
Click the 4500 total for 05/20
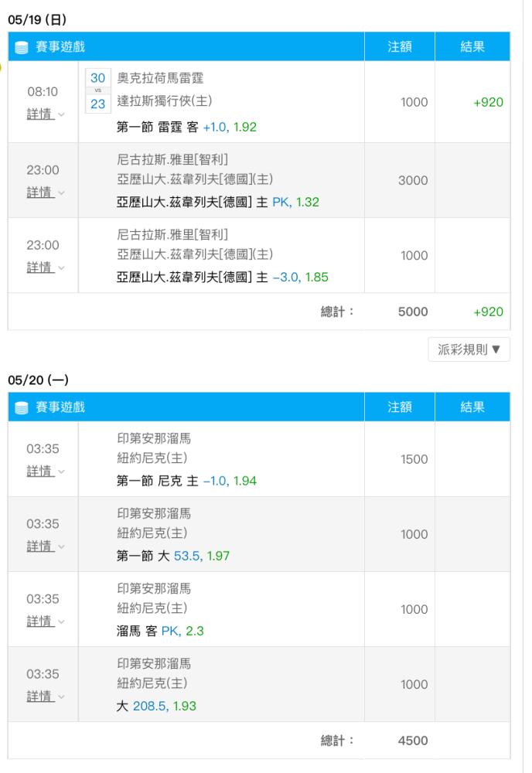tap(413, 741)
